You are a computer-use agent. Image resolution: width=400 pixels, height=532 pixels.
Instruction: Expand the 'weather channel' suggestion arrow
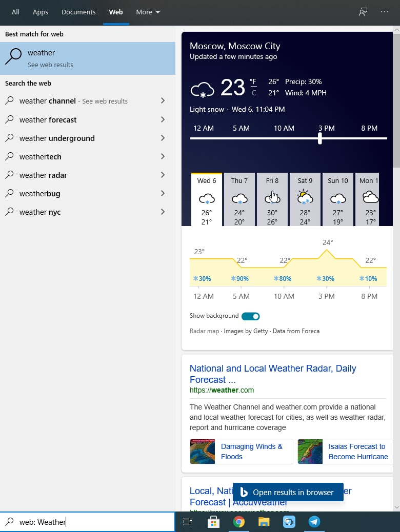pyautogui.click(x=163, y=100)
